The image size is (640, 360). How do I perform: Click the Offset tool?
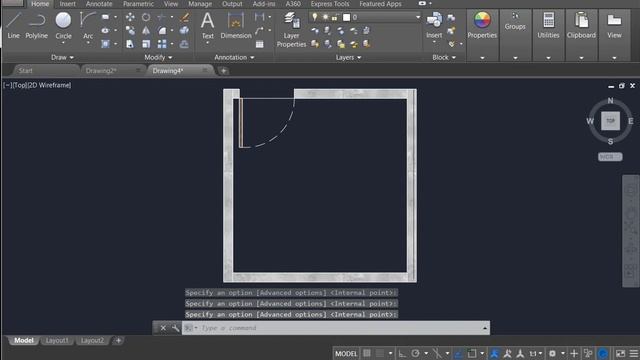[x=184, y=44]
